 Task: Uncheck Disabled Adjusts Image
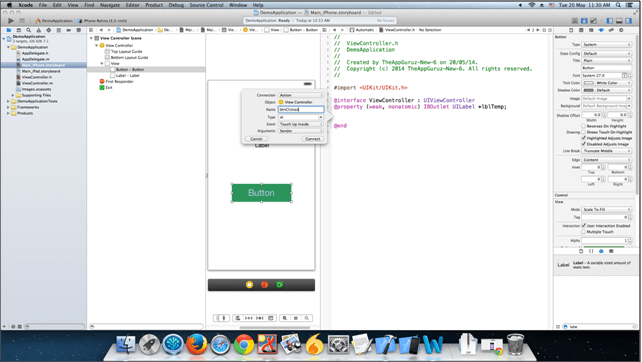click(583, 144)
